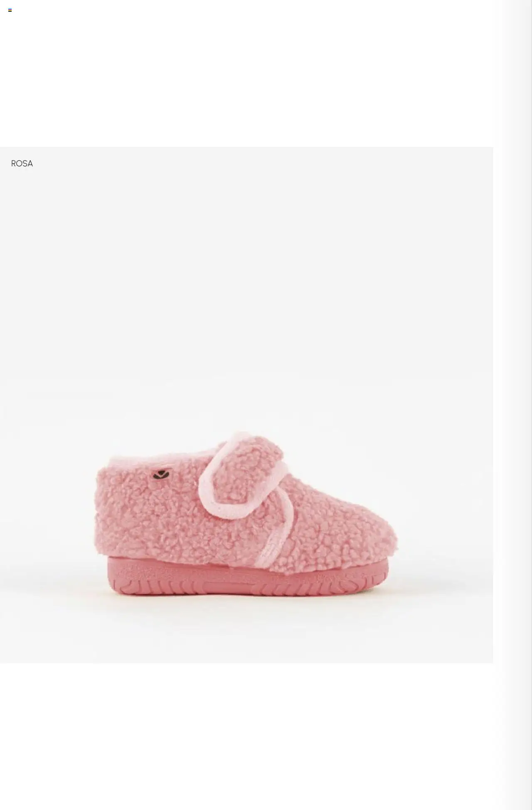The width and height of the screenshot is (532, 810).
Task: Click the empty white header area
Action: 249,79
